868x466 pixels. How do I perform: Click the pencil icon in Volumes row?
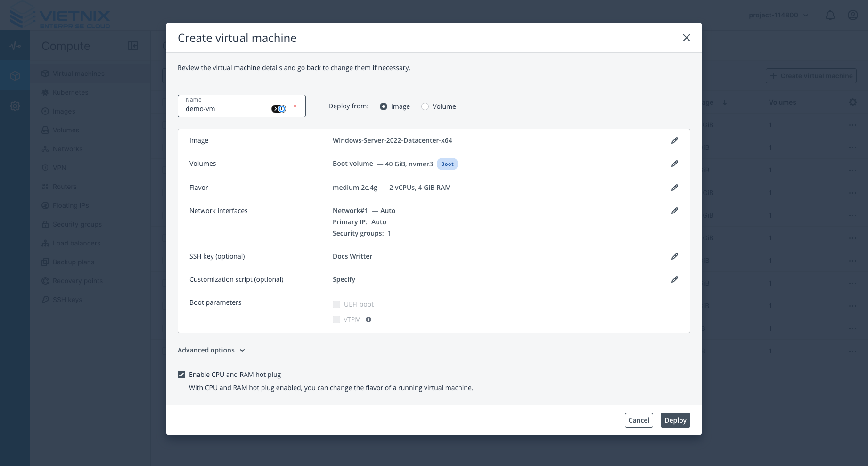point(675,164)
